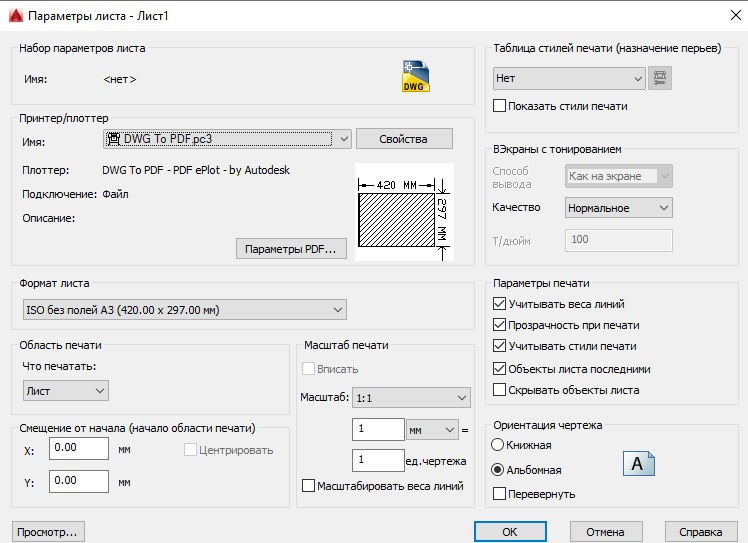This screenshot has width=748, height=543.
Task: Enable Скрывать объекты листа checkbox
Action: pos(499,389)
